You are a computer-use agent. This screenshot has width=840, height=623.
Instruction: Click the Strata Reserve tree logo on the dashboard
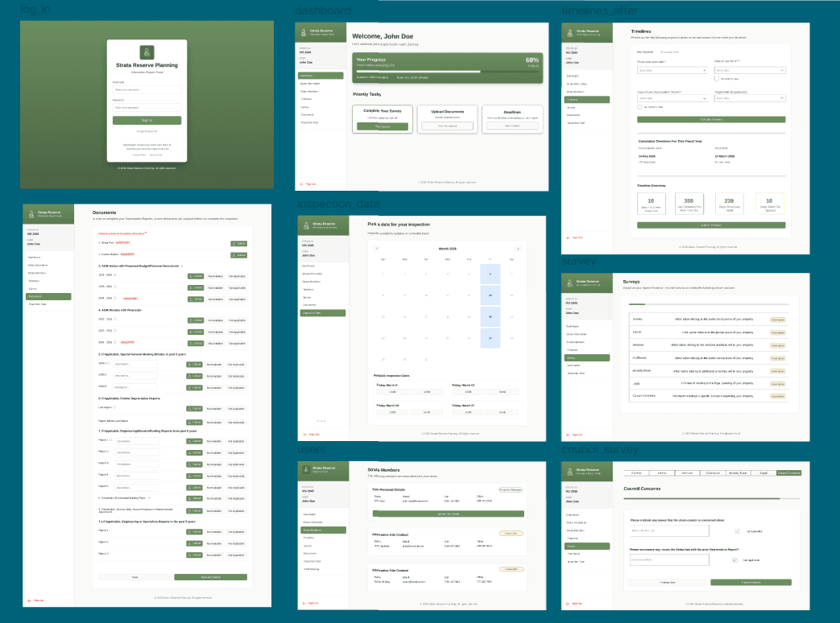pos(304,32)
